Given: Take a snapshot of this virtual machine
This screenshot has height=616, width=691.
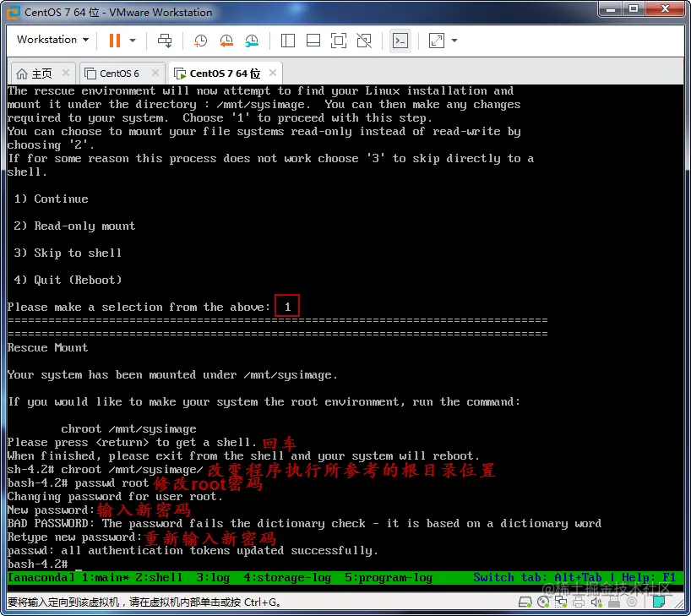Looking at the screenshot, I should 200,41.
